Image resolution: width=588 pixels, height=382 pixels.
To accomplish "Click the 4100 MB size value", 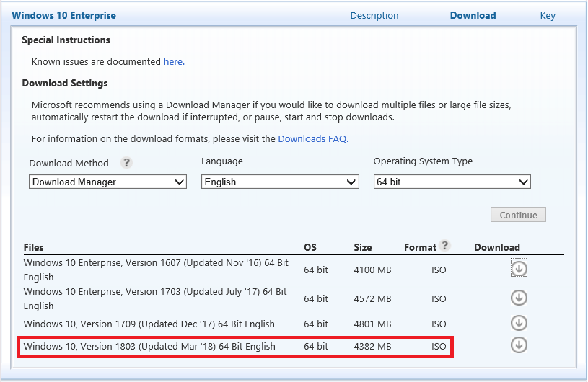I will (x=372, y=270).
